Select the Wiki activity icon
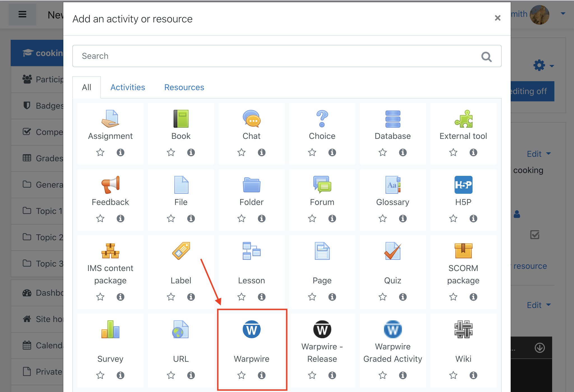This screenshot has width=574, height=392. tap(463, 329)
